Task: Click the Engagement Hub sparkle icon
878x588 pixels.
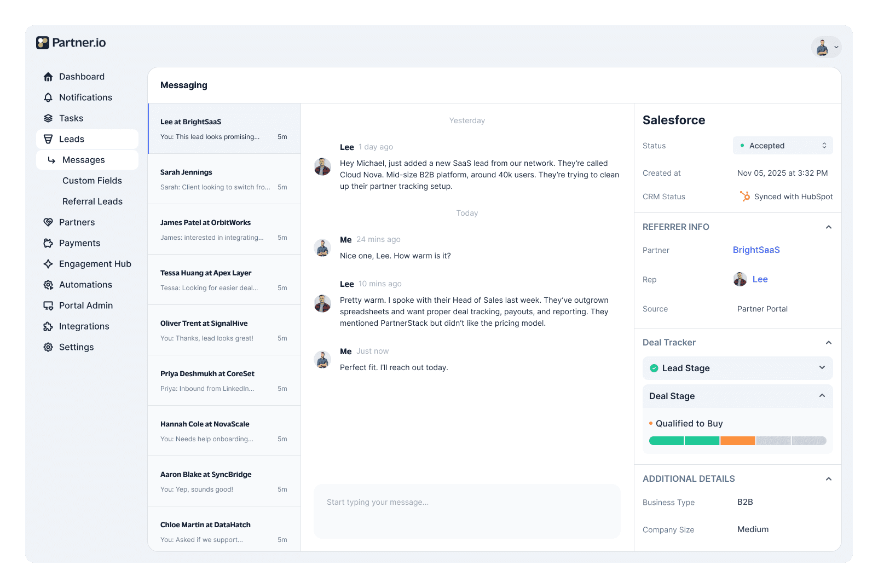Action: click(x=48, y=264)
